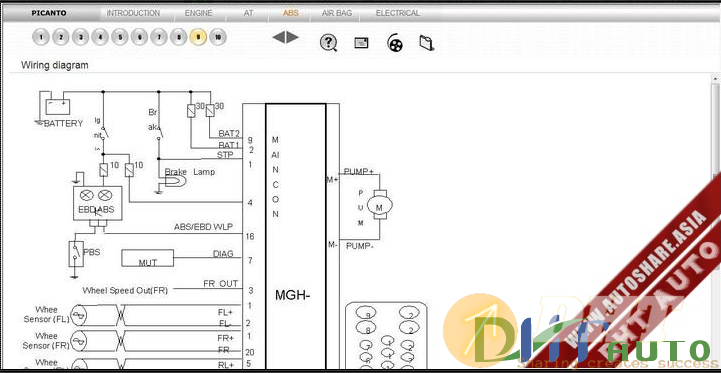Click the BAT1 pin label
The width and height of the screenshot is (721, 373).
(229, 145)
